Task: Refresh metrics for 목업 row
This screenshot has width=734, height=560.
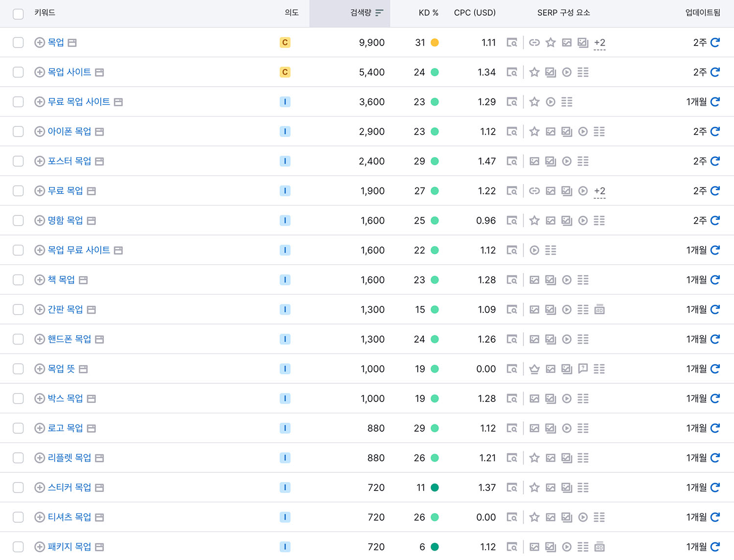Action: [715, 43]
